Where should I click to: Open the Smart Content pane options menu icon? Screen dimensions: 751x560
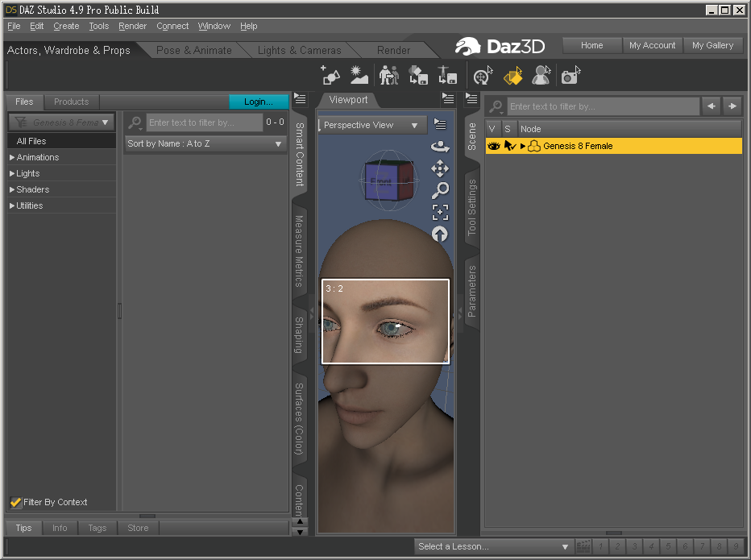[x=300, y=98]
